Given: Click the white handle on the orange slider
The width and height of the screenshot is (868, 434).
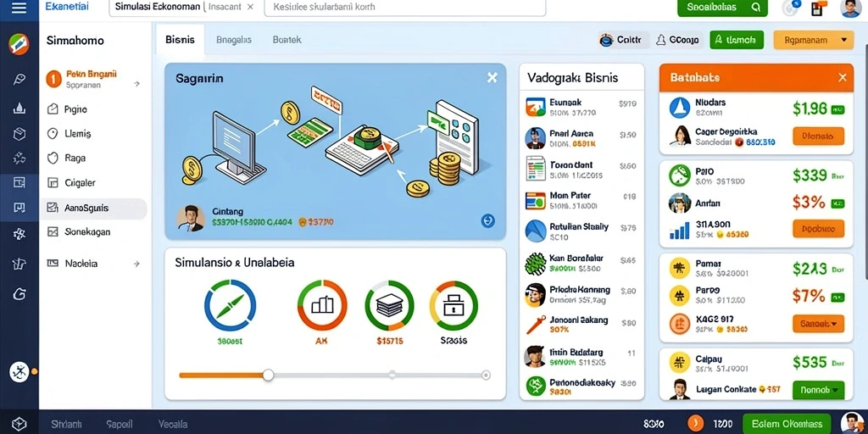Looking at the screenshot, I should click(x=269, y=376).
